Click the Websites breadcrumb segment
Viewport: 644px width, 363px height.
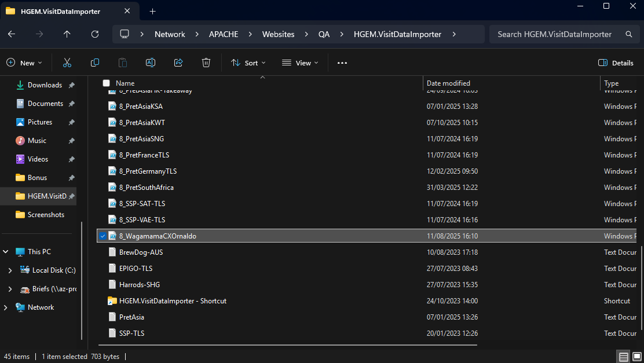coord(278,34)
